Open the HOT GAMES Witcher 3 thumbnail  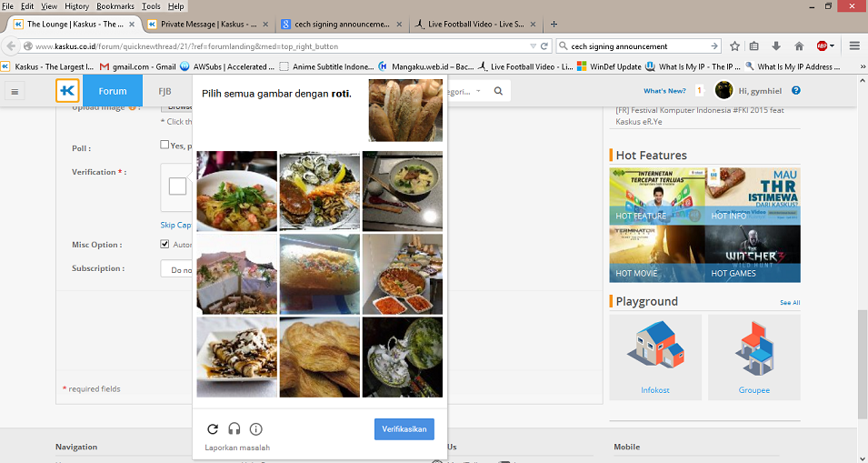click(x=753, y=254)
